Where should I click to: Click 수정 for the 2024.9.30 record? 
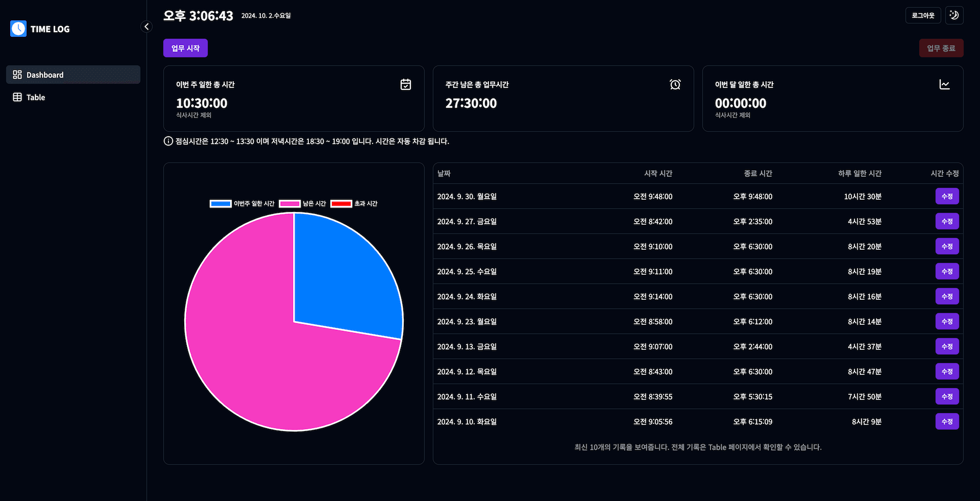click(947, 196)
